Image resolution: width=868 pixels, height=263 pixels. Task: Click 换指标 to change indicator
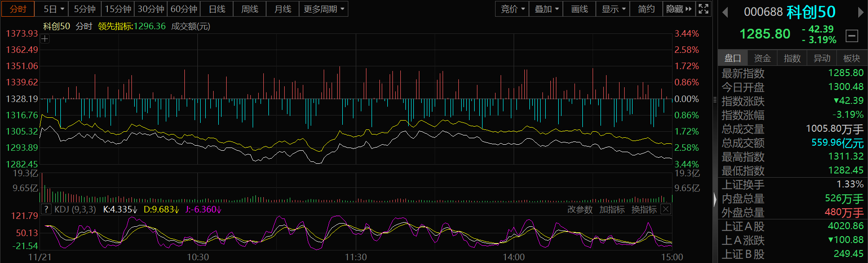tap(644, 210)
